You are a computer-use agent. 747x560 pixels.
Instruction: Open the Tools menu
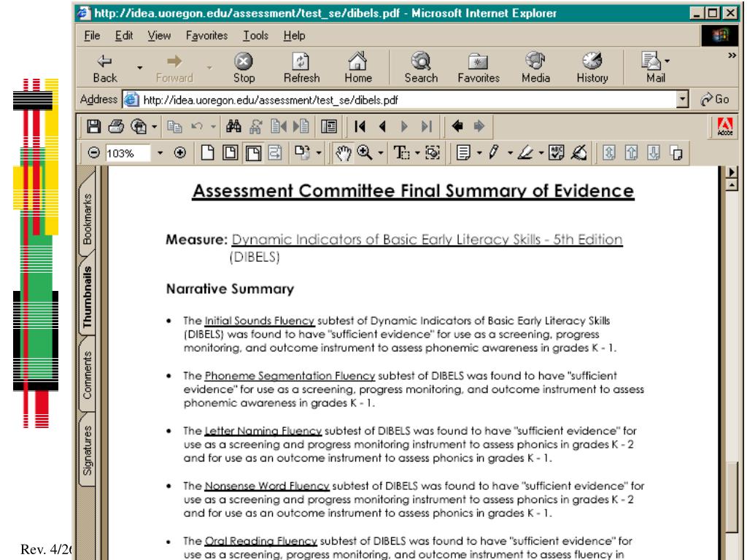coord(256,36)
